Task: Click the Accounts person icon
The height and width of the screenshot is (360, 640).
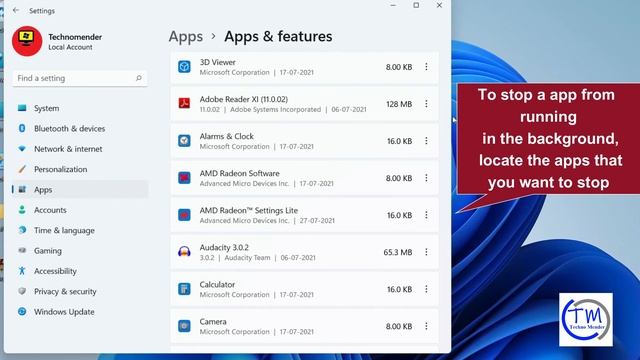Action: [x=22, y=210]
